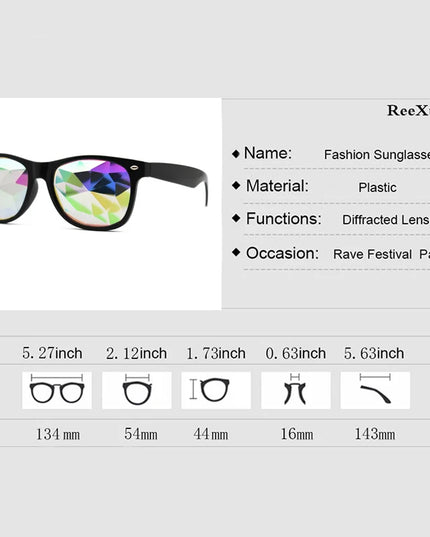Click the "Plastic" material value
The width and height of the screenshot is (430, 537).
pos(377,187)
